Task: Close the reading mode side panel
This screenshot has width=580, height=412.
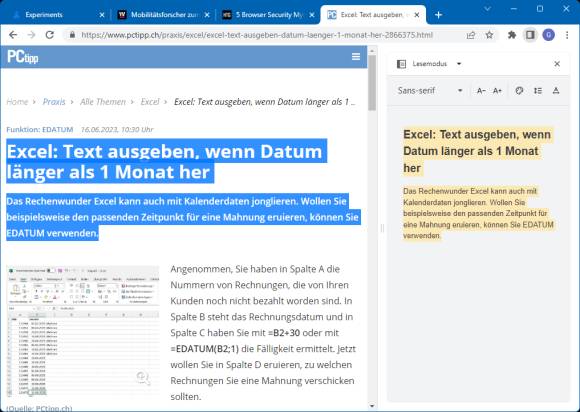Action: (557, 64)
